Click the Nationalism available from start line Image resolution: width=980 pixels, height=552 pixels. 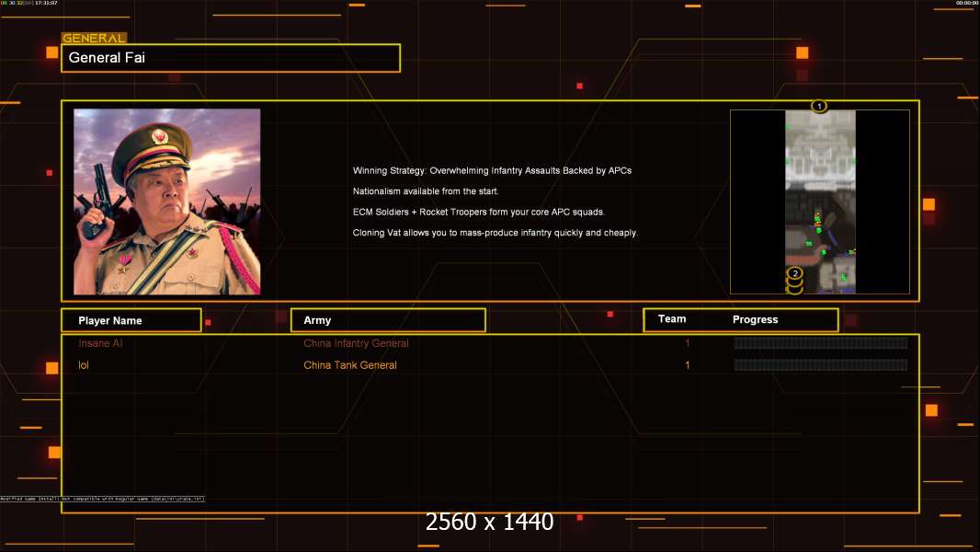[x=426, y=191]
